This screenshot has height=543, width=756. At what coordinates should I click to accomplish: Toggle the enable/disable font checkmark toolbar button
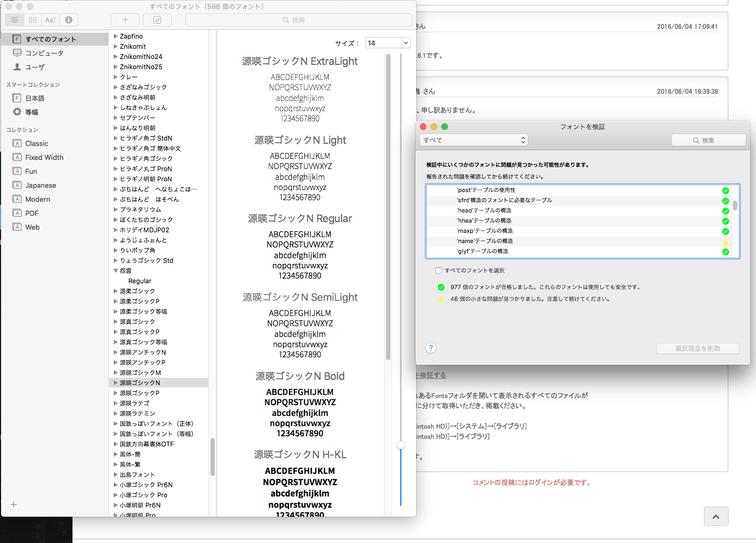pos(157,20)
